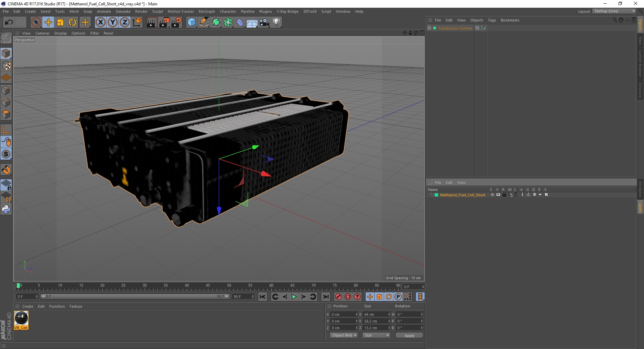The width and height of the screenshot is (644, 349).
Task: Open the Layout Startup dropdown
Action: [614, 11]
